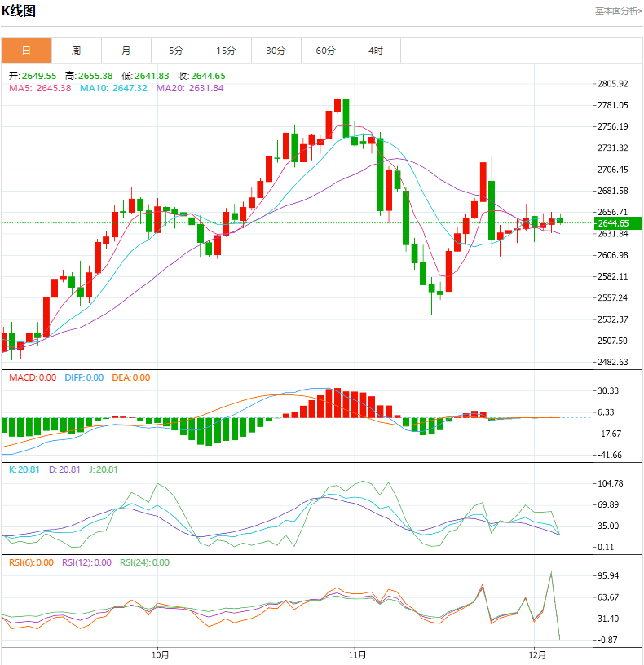Click the RSI(24) indicator label

click(x=144, y=562)
